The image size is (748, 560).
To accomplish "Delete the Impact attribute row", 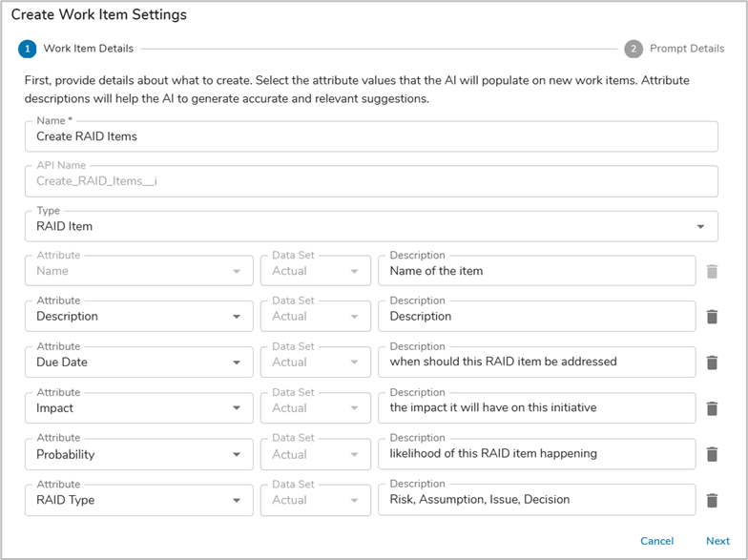I will click(712, 408).
